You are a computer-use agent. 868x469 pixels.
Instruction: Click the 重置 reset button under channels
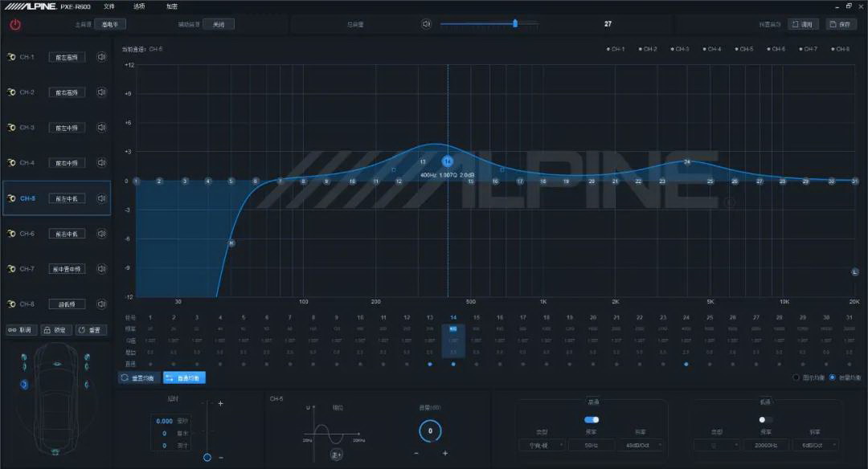tap(90, 330)
